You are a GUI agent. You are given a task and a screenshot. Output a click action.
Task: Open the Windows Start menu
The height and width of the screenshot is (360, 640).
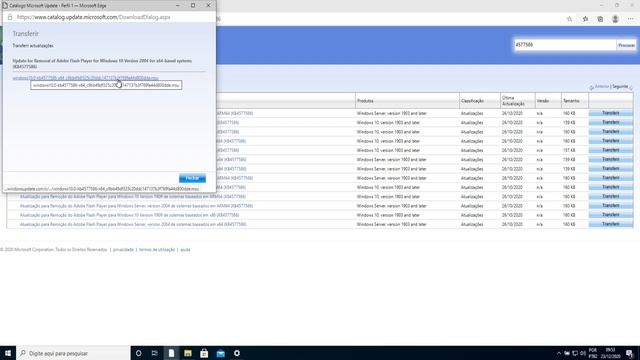8,353
